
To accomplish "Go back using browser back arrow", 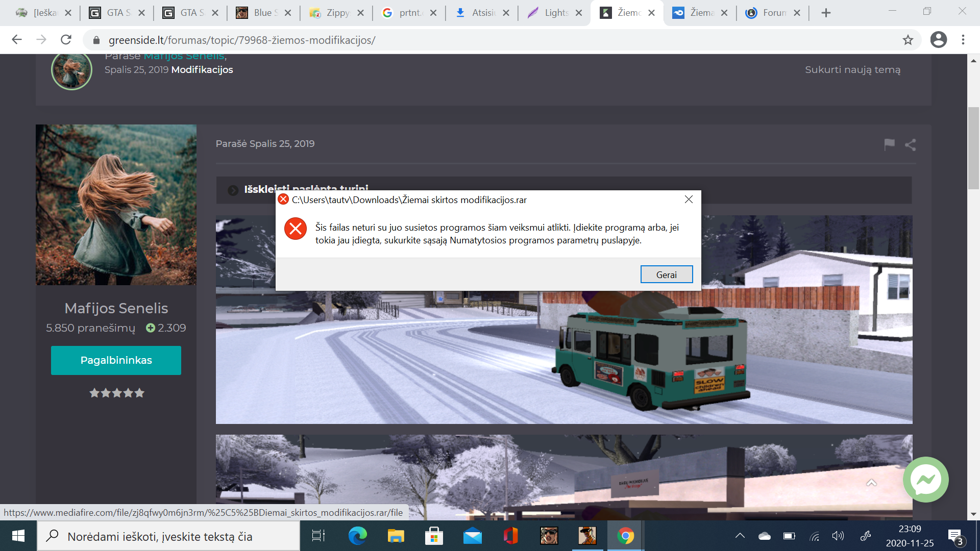I will point(17,40).
